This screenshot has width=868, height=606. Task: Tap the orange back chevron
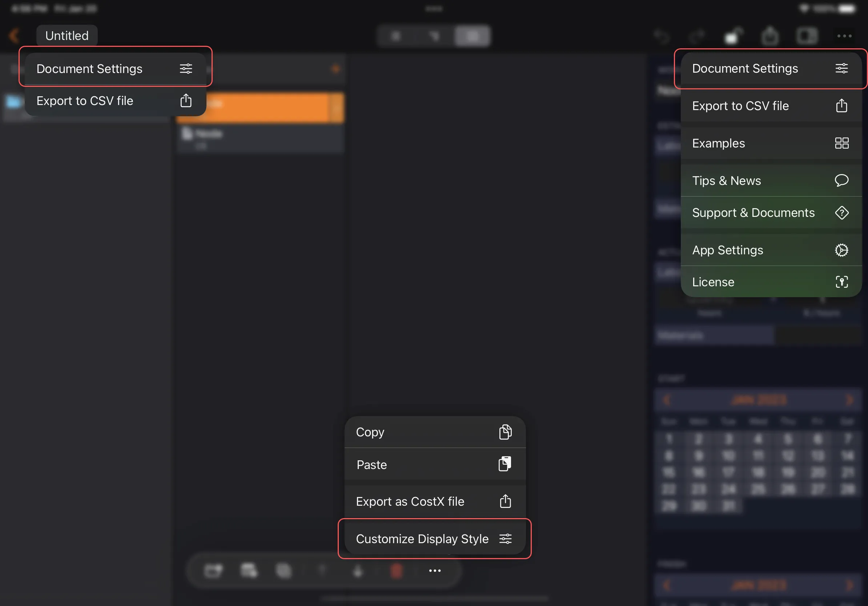tap(14, 36)
